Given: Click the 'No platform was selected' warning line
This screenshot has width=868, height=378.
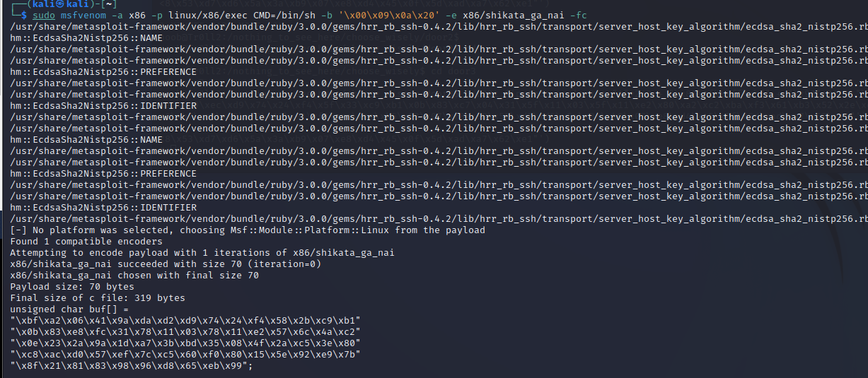Looking at the screenshot, I should point(248,230).
